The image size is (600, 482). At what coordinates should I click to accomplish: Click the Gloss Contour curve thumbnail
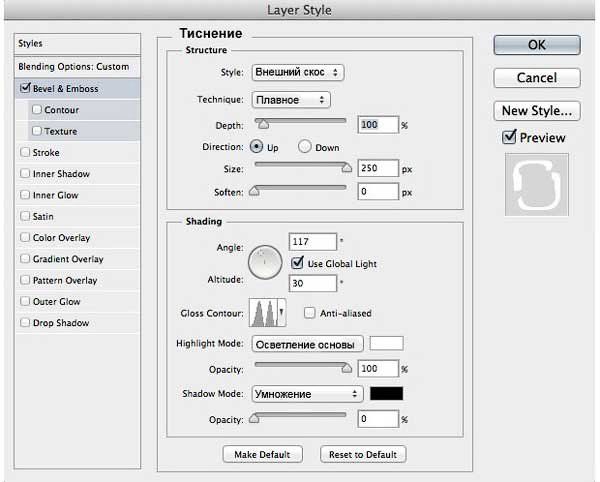[264, 313]
